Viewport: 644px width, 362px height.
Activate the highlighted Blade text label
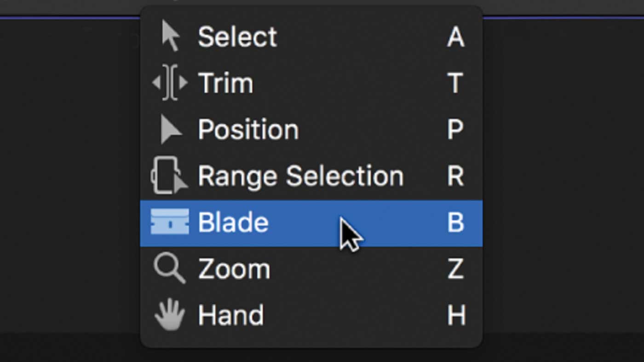pos(233,222)
